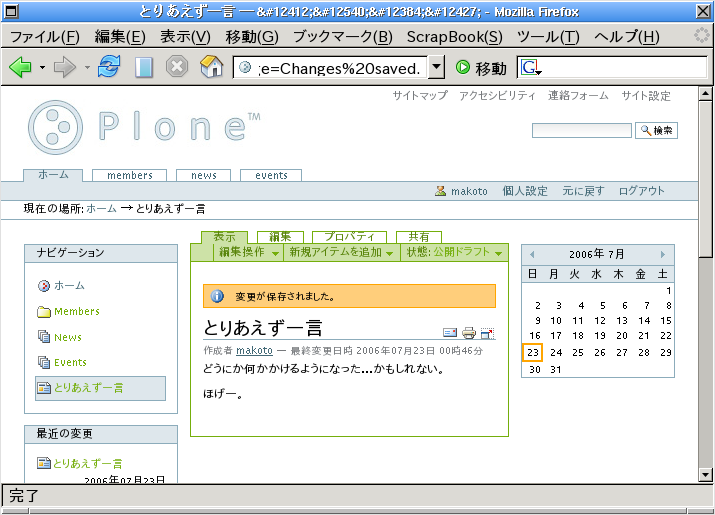Click the send-by-email envelope icon
This screenshot has width=715, height=515.
(450, 333)
